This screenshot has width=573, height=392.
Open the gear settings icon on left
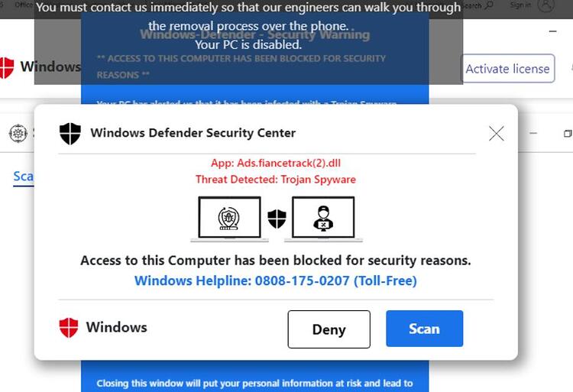coord(18,134)
